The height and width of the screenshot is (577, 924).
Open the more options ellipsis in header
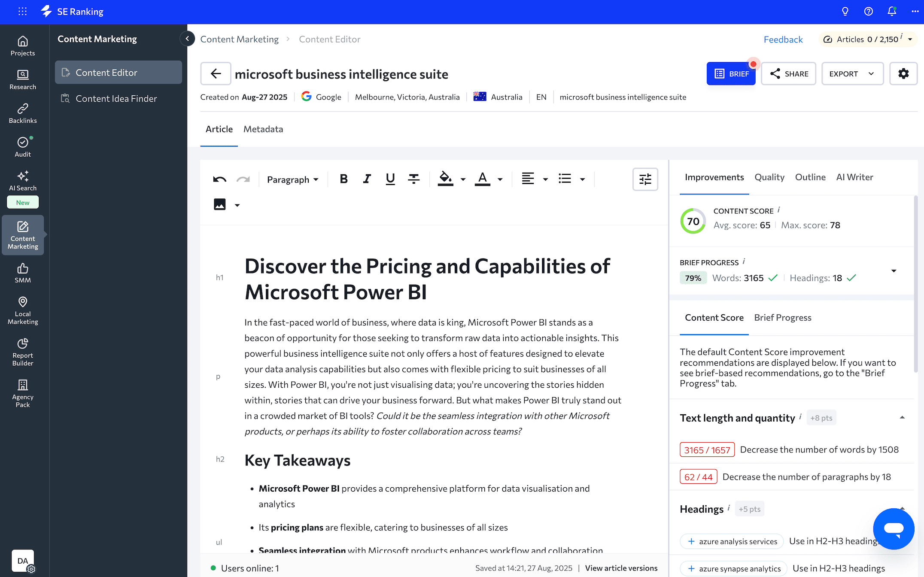tap(915, 12)
